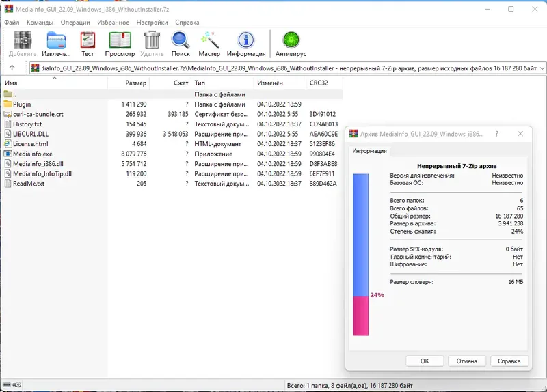Click the dialog help question mark
Image resolution: width=547 pixels, height=392 pixels.
click(x=497, y=134)
